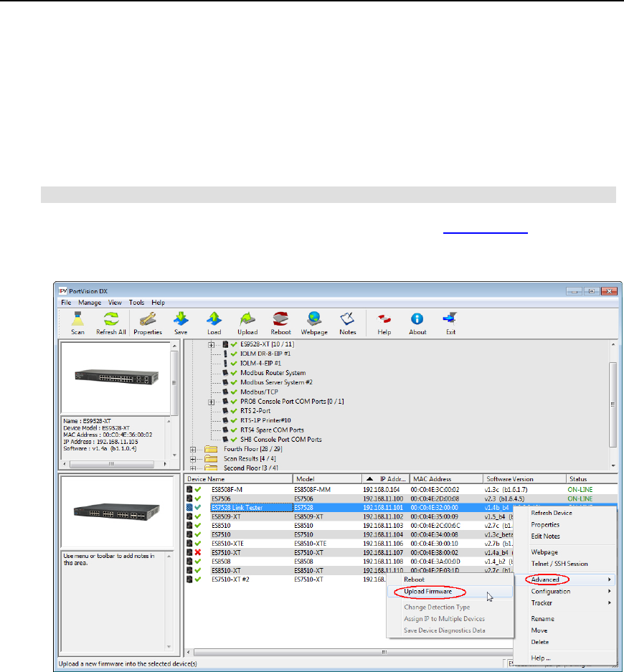The image size is (624, 672).
Task: Open the File menu
Action: (66, 303)
